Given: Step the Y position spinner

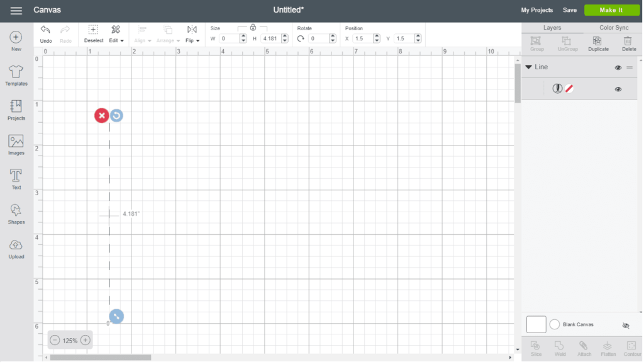Looking at the screenshot, I should (418, 38).
